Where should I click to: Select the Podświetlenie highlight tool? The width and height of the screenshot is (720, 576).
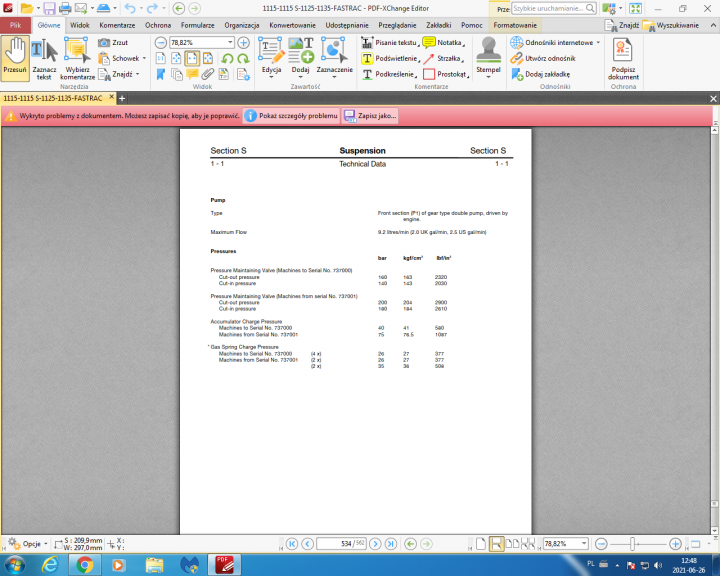389,58
